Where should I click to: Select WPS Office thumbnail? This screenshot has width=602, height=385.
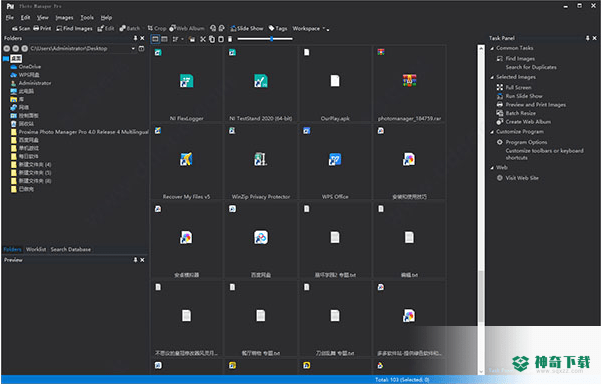coord(335,162)
